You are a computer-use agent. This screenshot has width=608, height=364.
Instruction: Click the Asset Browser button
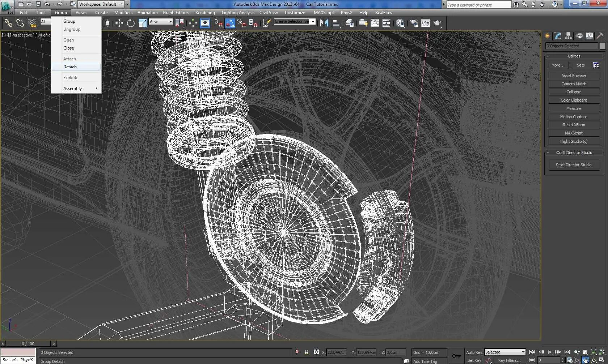[x=574, y=76]
